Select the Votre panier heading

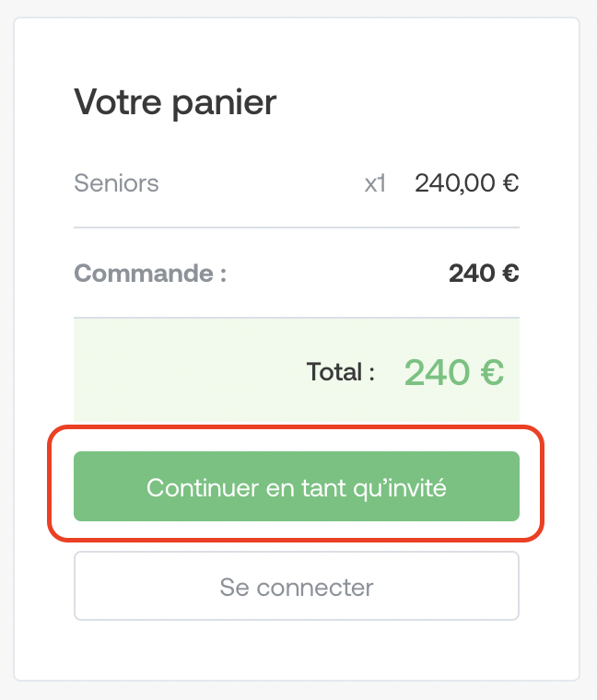click(175, 103)
